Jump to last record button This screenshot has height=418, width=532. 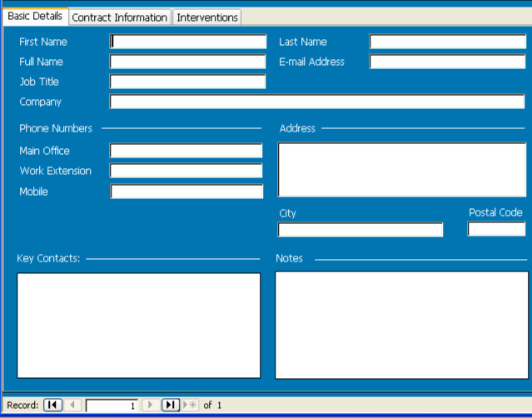[x=171, y=405]
